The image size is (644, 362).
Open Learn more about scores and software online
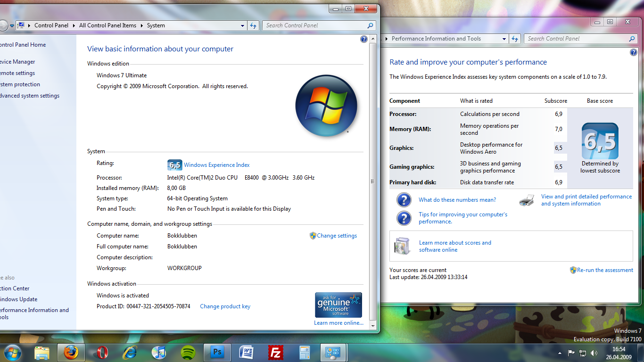point(455,246)
